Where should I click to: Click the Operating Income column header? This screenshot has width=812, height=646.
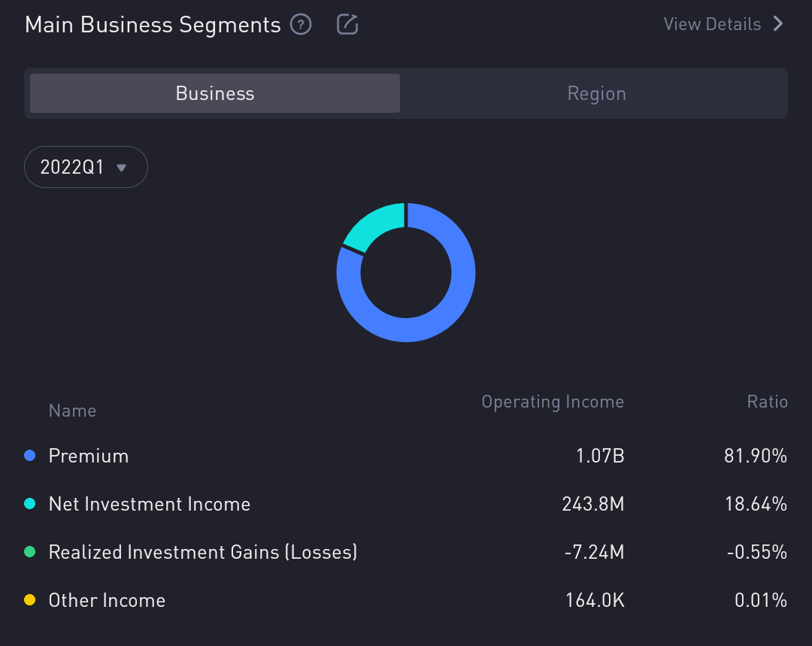(x=553, y=402)
